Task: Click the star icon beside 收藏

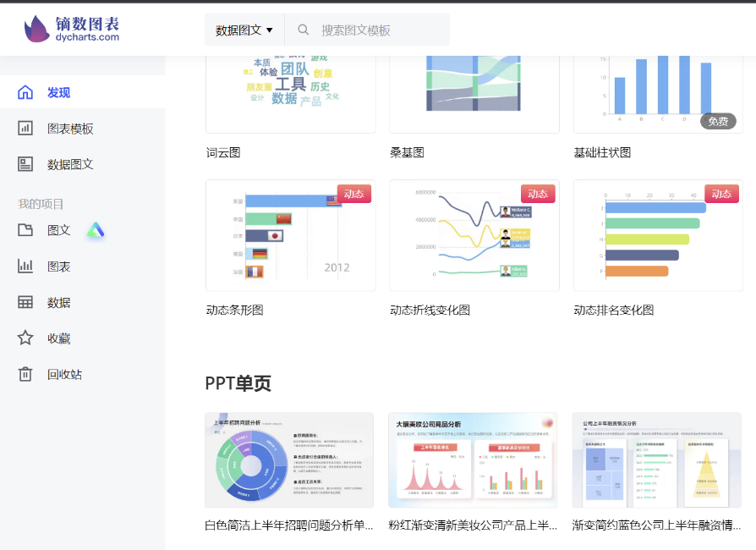Action: coord(24,338)
